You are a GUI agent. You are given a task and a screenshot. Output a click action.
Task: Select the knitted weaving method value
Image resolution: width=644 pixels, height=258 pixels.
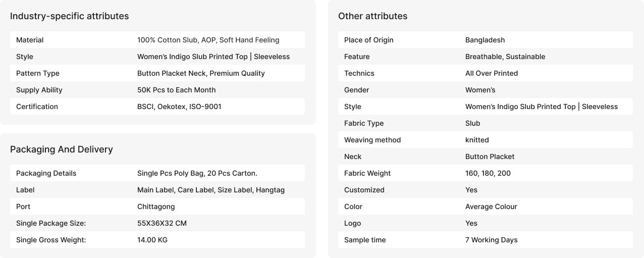pos(476,140)
